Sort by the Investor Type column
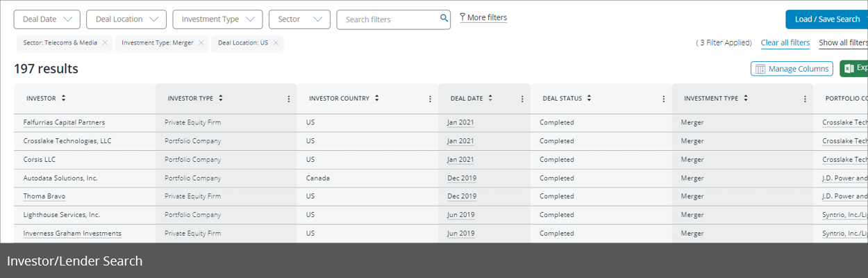 (x=221, y=99)
